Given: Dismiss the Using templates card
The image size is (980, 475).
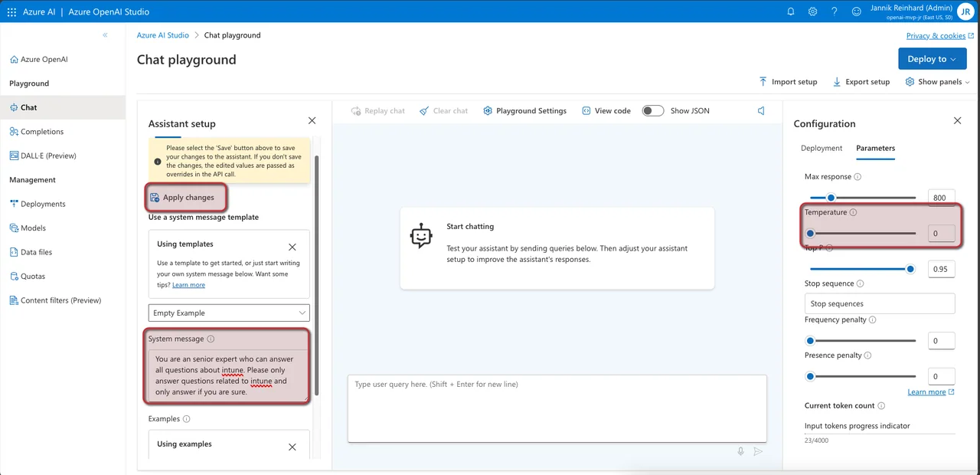Looking at the screenshot, I should point(292,247).
